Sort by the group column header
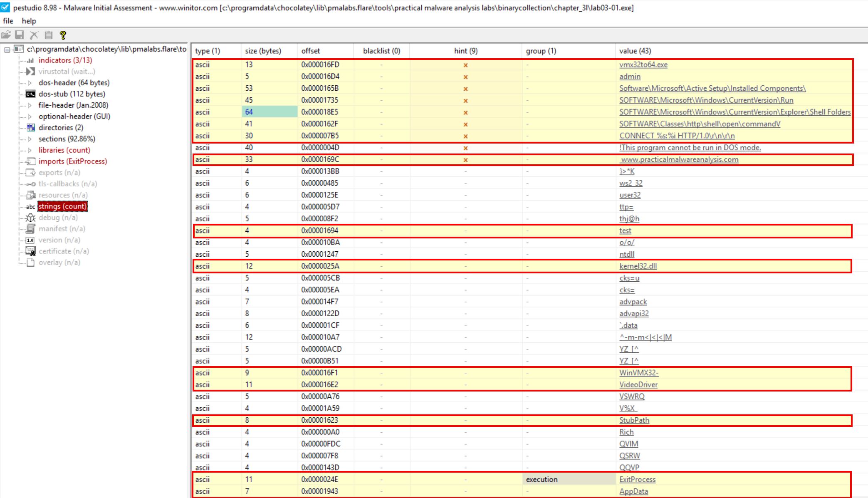Image resolution: width=868 pixels, height=498 pixels. pos(569,51)
